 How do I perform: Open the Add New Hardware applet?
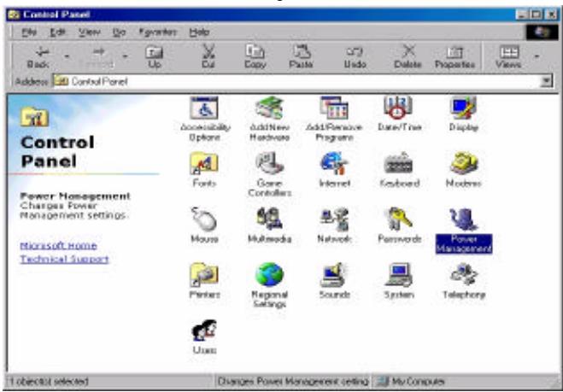pyautogui.click(x=269, y=108)
